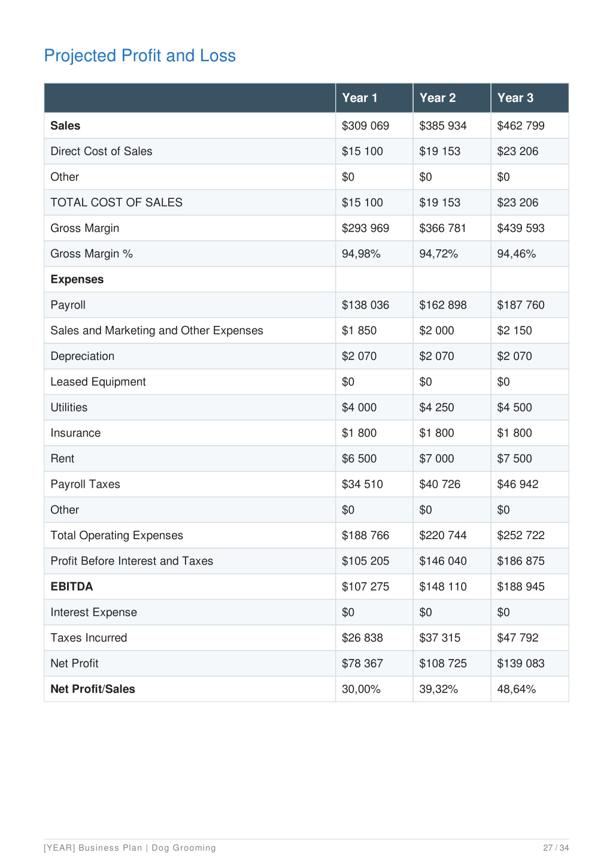Click the Gross Margin % row label
The image size is (613, 868).
(92, 254)
